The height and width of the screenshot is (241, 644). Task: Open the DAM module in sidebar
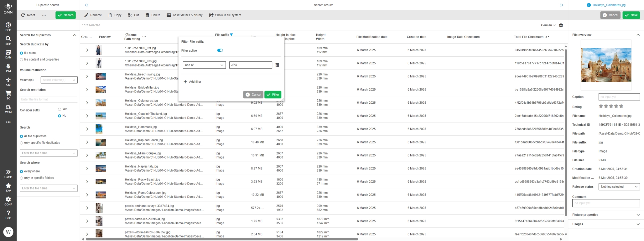8,54
